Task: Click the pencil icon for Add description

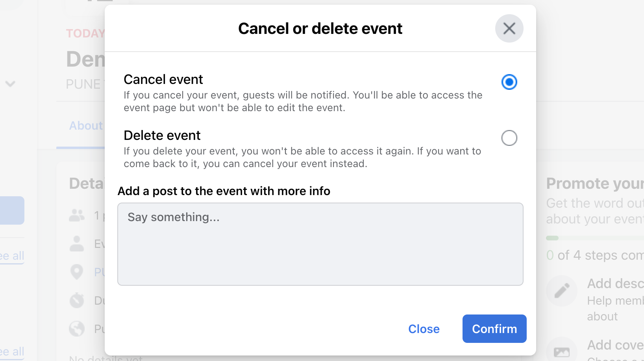Action: [x=562, y=290]
